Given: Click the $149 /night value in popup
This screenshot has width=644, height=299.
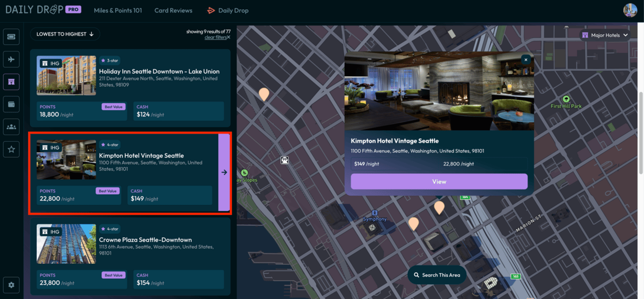Looking at the screenshot, I should [x=366, y=164].
